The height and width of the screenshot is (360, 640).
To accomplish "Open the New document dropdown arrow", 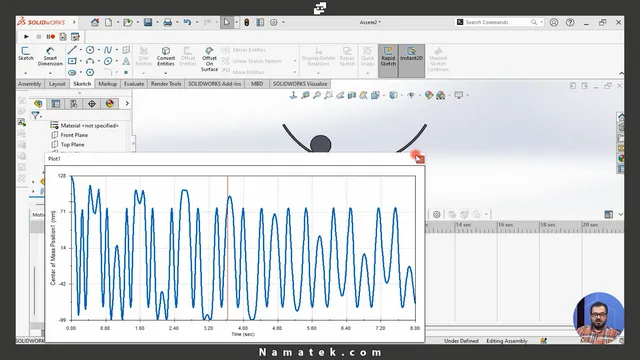I will 118,22.
